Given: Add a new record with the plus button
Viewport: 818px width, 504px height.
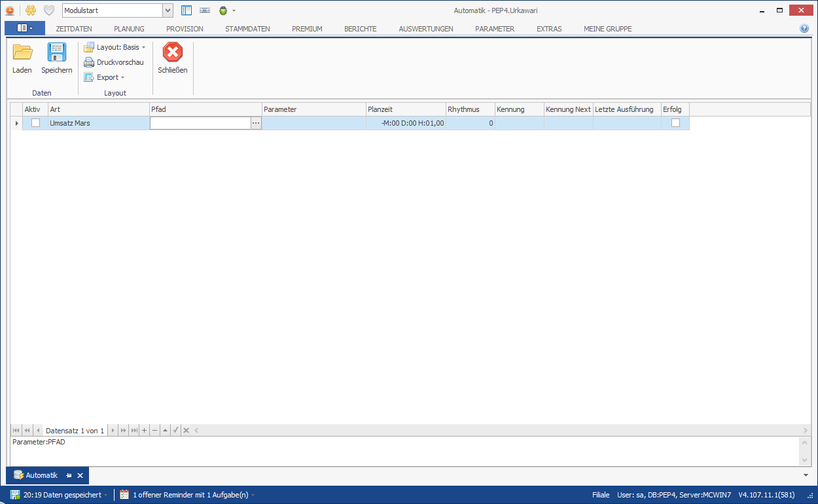Looking at the screenshot, I should [145, 430].
